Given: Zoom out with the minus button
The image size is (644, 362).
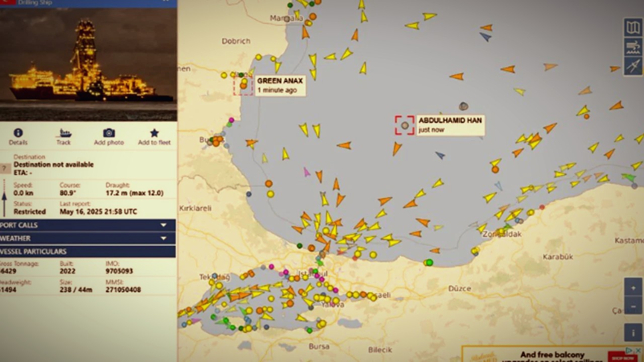Looking at the screenshot, I should pos(633,306).
